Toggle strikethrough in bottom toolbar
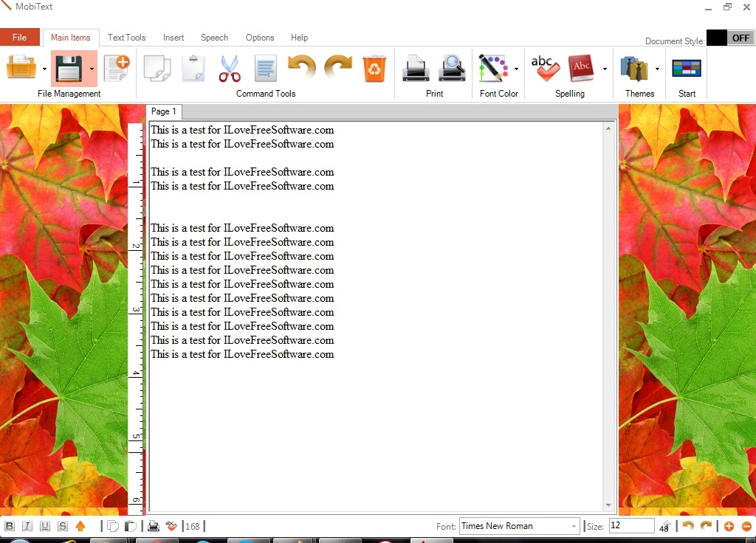Screen dimensions: 756x543 (63, 526)
